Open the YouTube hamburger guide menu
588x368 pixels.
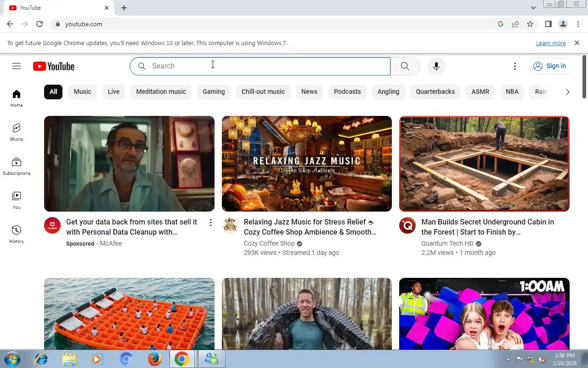click(17, 66)
